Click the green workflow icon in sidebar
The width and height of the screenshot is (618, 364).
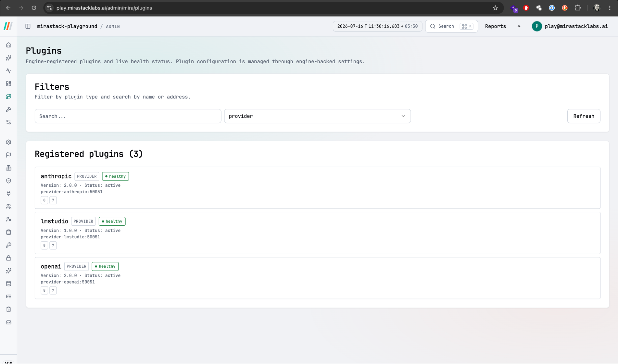pos(9,97)
